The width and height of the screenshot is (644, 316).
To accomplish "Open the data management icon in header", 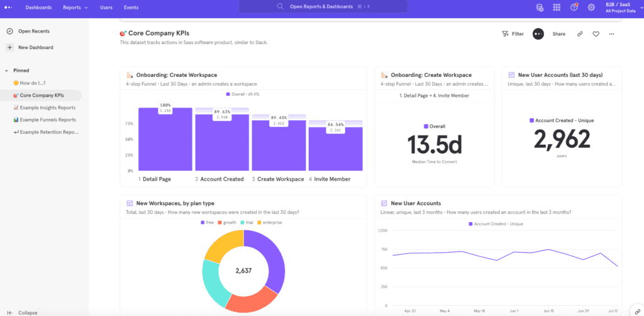I will point(540,8).
